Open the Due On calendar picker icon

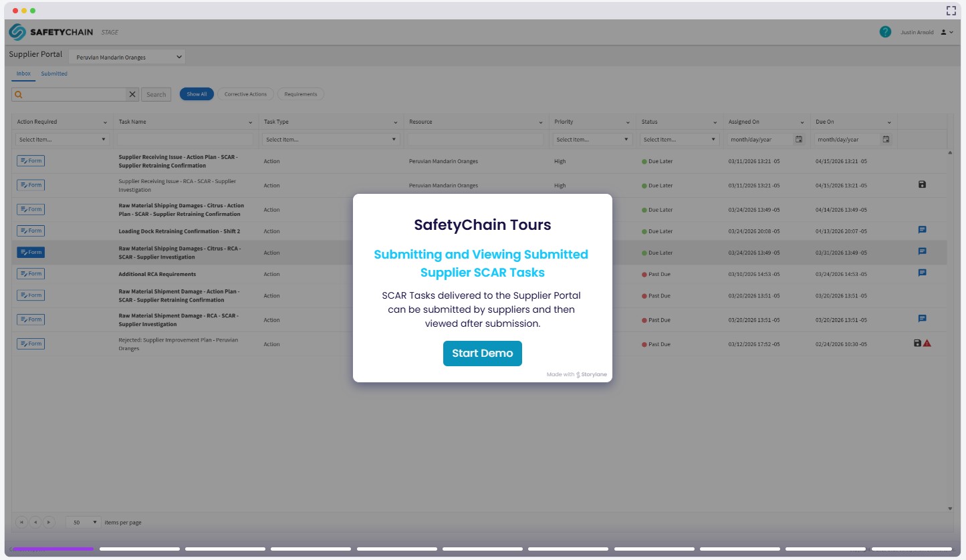pos(886,140)
